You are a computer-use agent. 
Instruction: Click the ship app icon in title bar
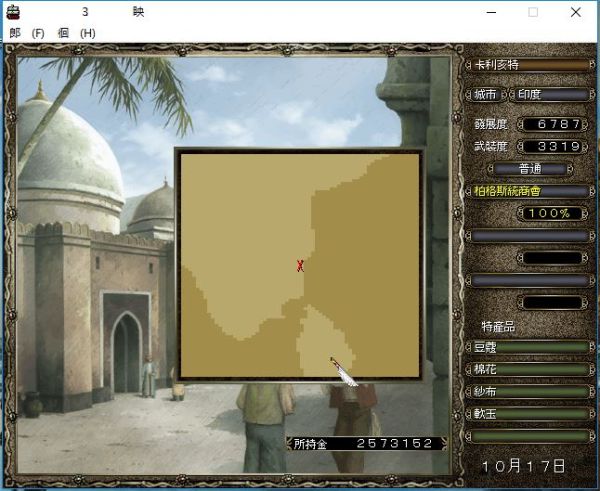(13, 12)
